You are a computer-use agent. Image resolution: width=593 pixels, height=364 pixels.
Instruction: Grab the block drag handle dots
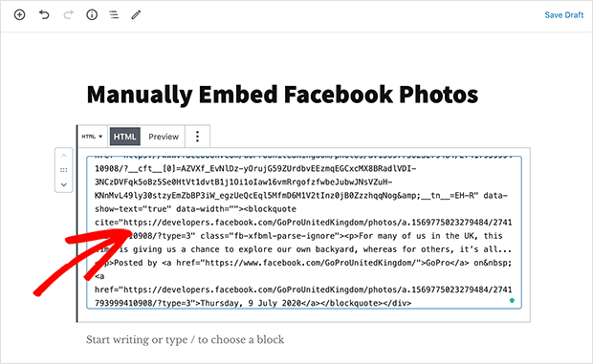[x=63, y=170]
